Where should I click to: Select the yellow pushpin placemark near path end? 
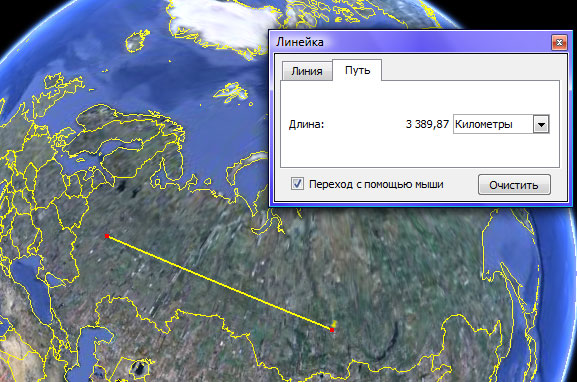[334, 323]
